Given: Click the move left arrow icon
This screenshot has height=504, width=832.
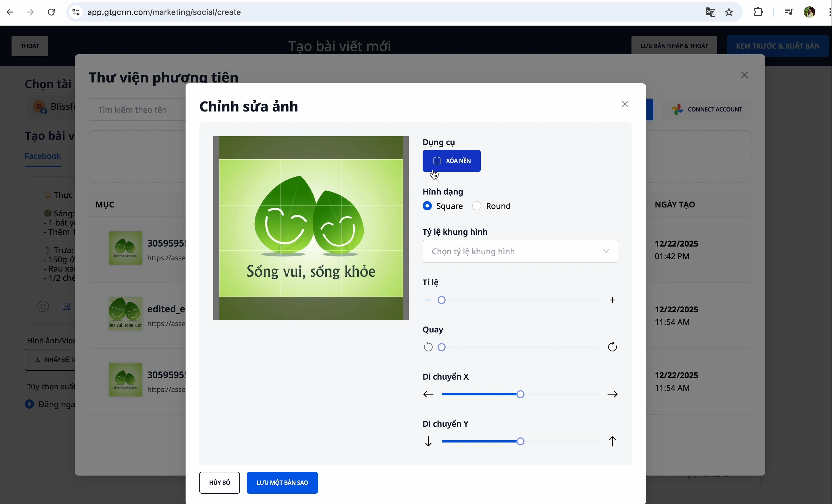Looking at the screenshot, I should (428, 394).
